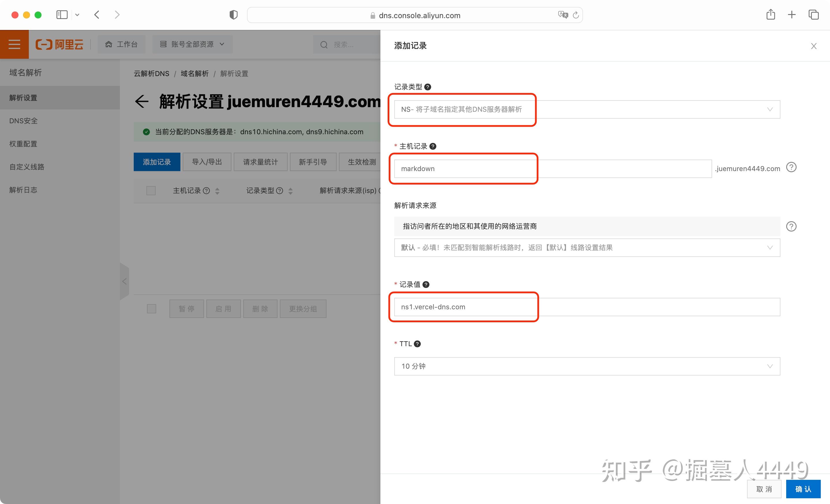Expand the 解析请求来源 默认 line dropdown
Viewport: 830px width, 504px height.
click(587, 248)
